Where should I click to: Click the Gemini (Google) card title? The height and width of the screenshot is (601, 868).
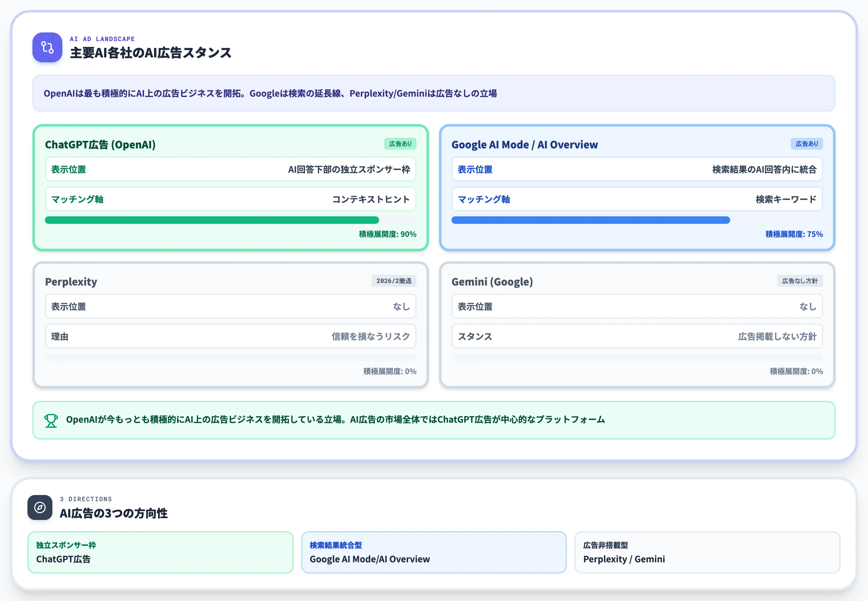(x=492, y=282)
